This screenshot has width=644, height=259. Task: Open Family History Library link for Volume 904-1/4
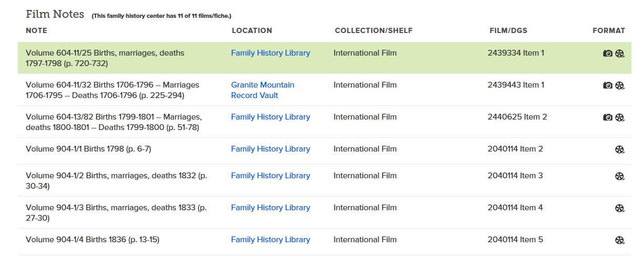[271, 240]
